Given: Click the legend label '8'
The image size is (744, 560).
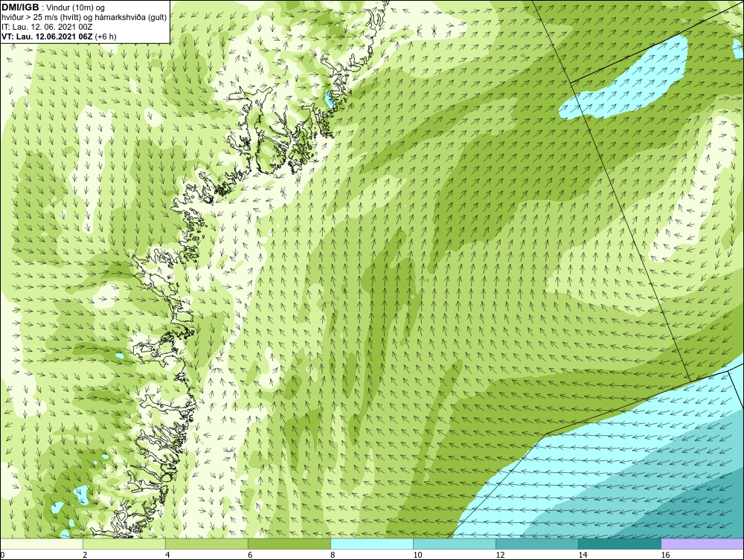Looking at the screenshot, I should 333,555.
